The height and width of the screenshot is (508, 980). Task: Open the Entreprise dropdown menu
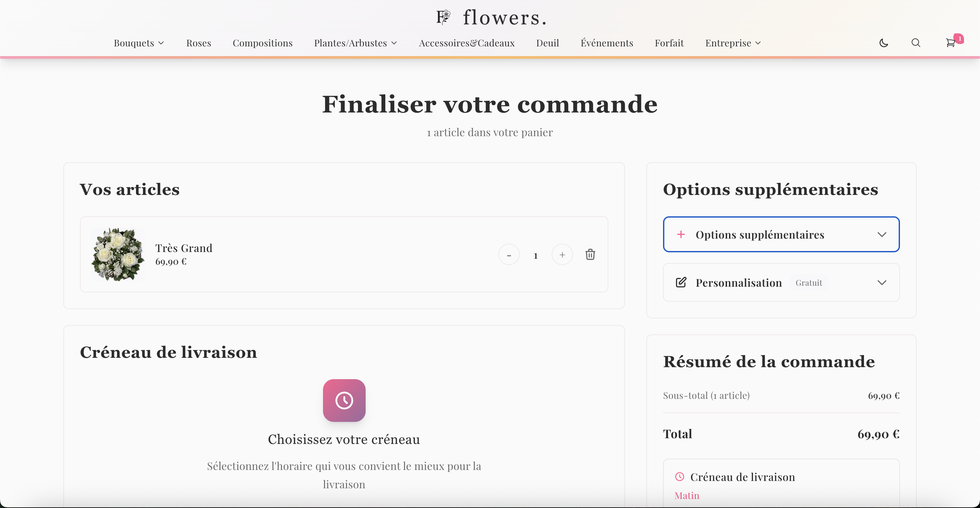coord(733,43)
